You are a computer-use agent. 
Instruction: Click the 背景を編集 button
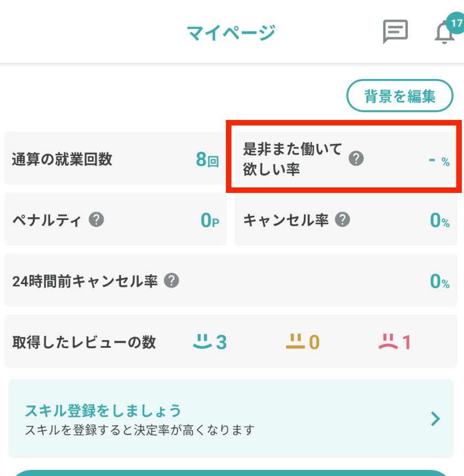399,97
